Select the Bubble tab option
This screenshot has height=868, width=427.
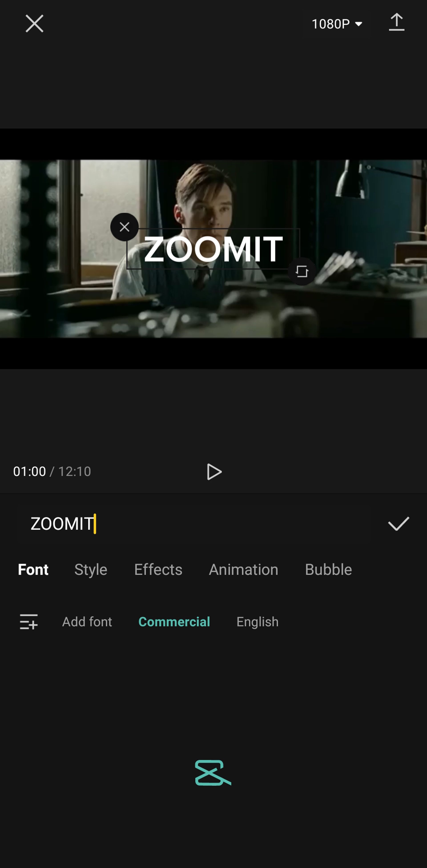point(328,569)
